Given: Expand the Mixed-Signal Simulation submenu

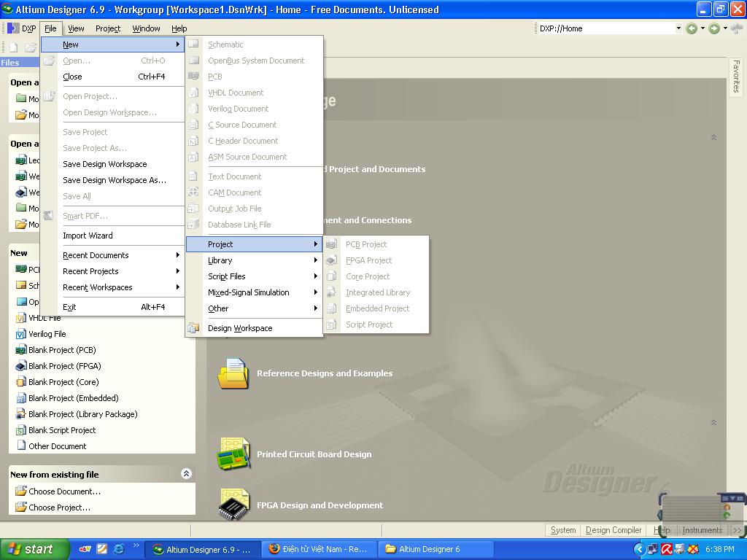Looking at the screenshot, I should pos(255,292).
